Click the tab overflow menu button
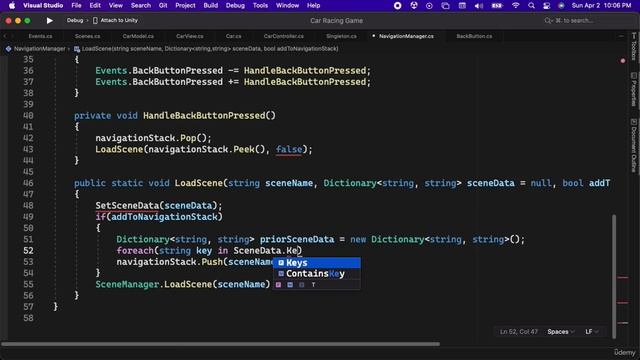The width and height of the screenshot is (640, 360). point(621,36)
